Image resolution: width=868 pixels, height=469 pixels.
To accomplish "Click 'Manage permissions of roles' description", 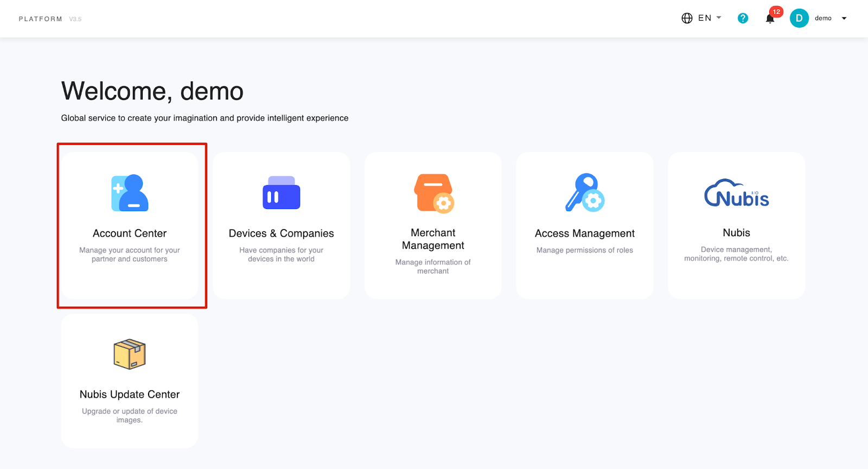I will (x=585, y=250).
